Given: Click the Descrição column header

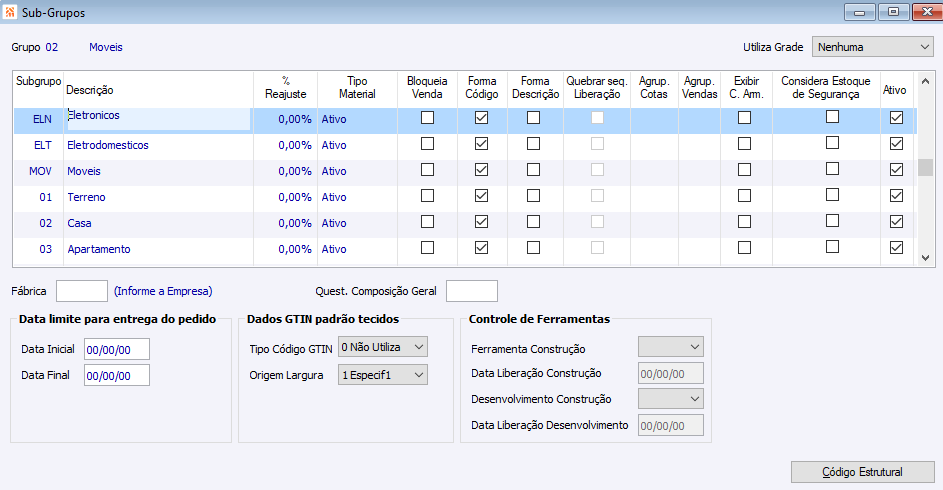Looking at the screenshot, I should (158, 90).
